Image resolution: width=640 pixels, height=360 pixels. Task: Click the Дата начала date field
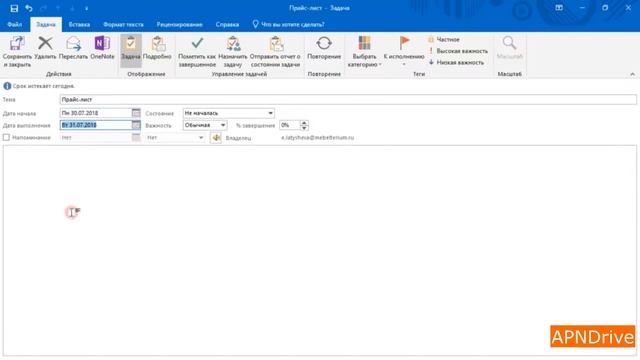coord(96,113)
